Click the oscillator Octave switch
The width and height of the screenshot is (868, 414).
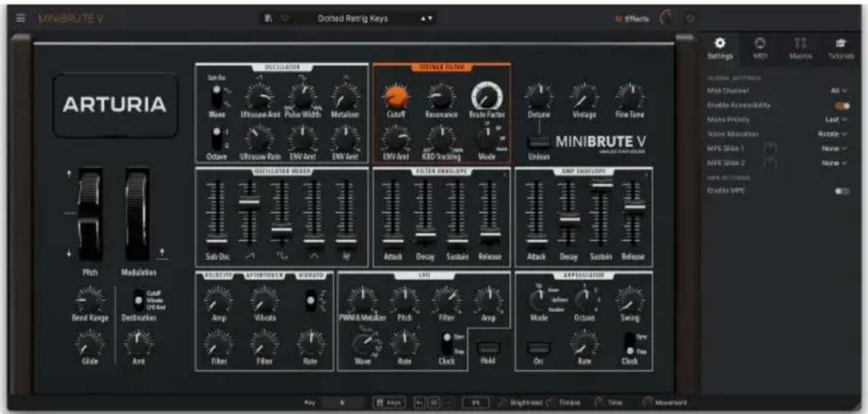216,138
